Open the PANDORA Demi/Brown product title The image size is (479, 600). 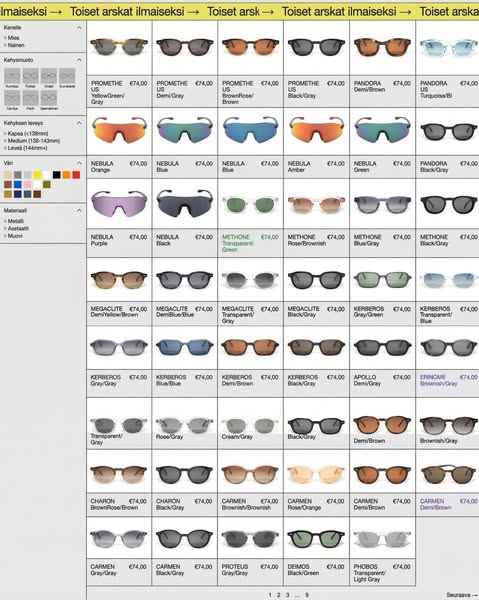point(370,86)
